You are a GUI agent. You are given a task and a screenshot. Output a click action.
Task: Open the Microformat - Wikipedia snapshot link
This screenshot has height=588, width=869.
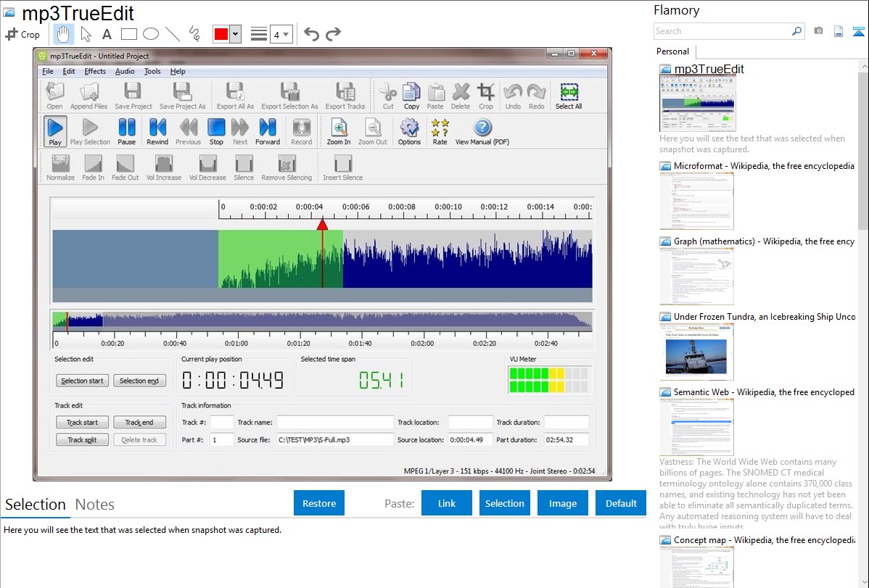click(764, 166)
